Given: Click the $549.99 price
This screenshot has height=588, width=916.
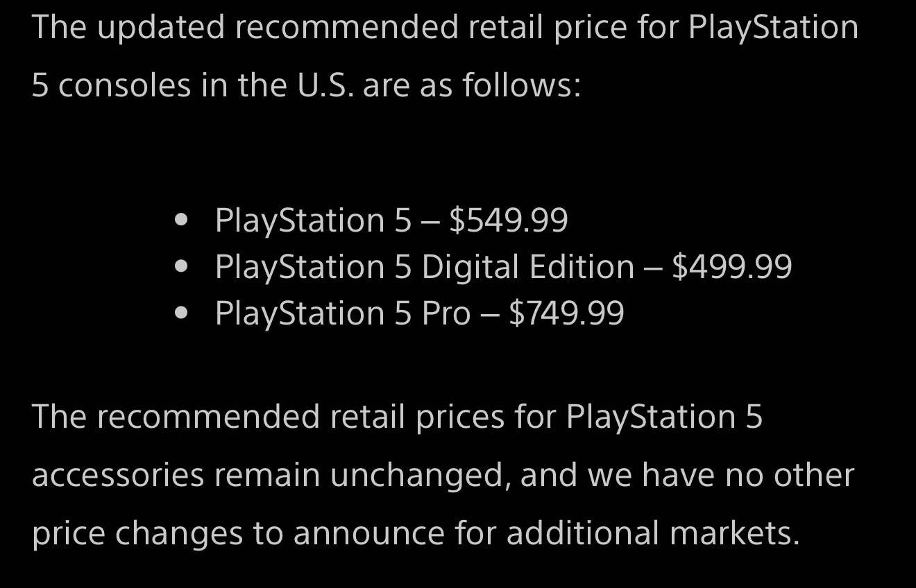Looking at the screenshot, I should pyautogui.click(x=508, y=220).
